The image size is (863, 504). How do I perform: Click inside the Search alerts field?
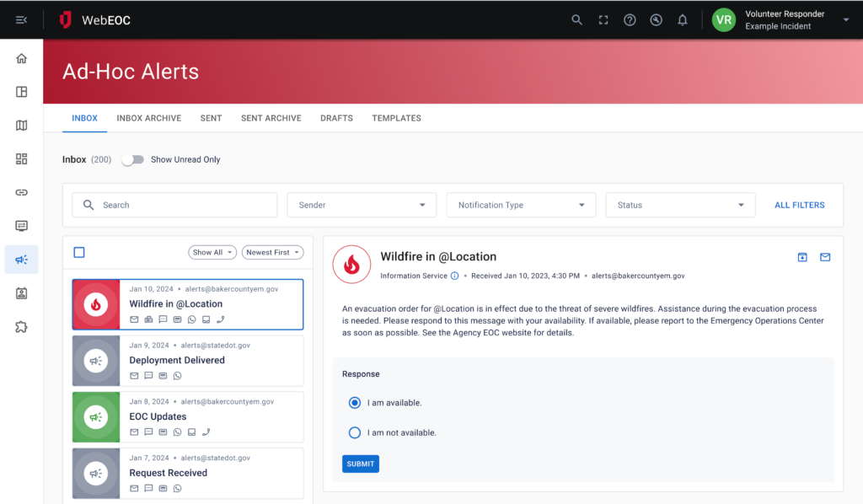(x=174, y=204)
